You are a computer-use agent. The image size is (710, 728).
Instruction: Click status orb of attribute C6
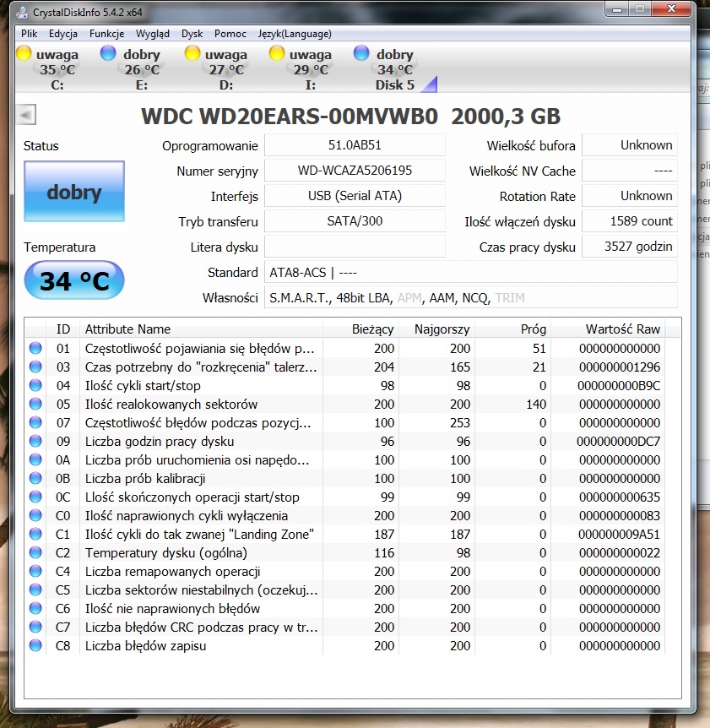35,608
